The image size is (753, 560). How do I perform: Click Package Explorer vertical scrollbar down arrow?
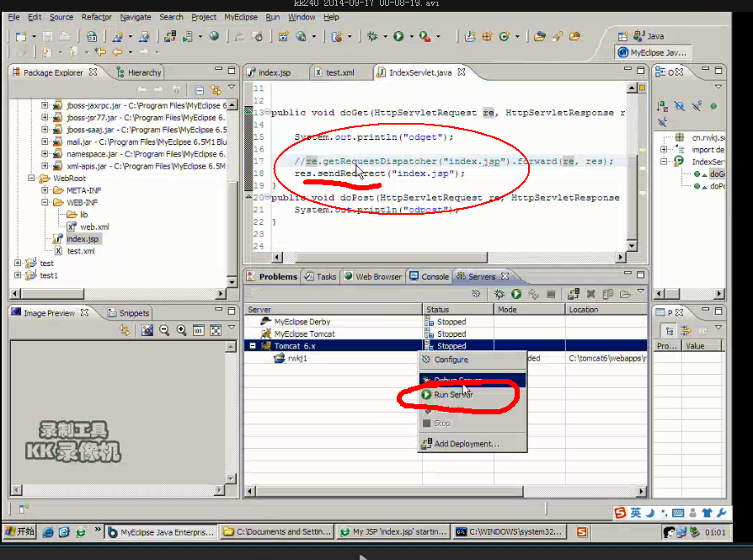pos(232,282)
